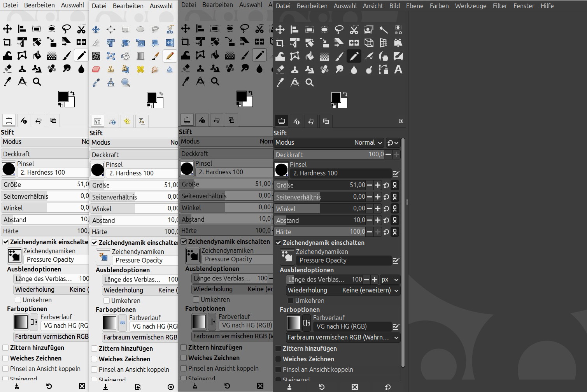Screen dimensions: 587x392
Task: Open the Filter menu
Action: click(500, 6)
